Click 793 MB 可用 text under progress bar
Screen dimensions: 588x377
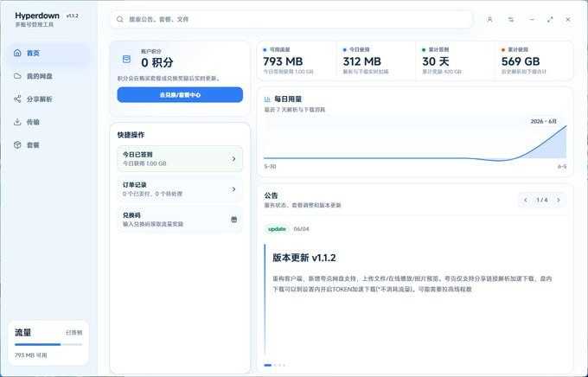coord(31,355)
